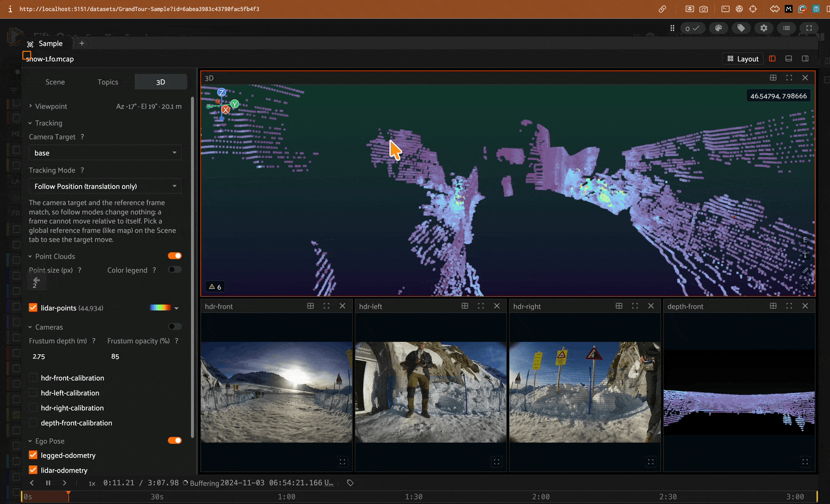Toggle fullscreen icon in top toolbar
830x504 pixels.
pos(809,28)
